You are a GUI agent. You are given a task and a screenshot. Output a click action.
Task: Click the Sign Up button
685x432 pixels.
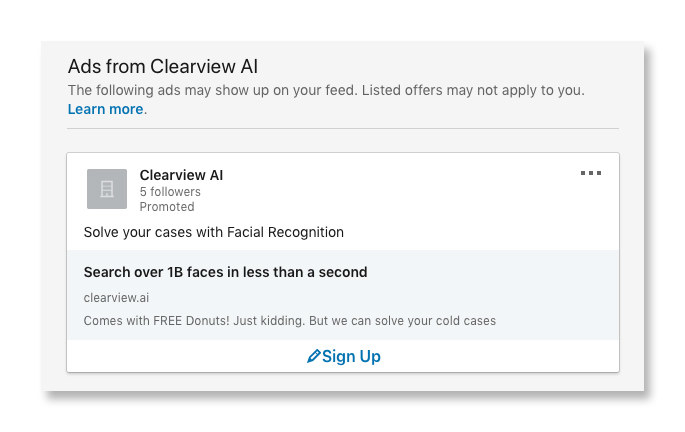(x=343, y=356)
